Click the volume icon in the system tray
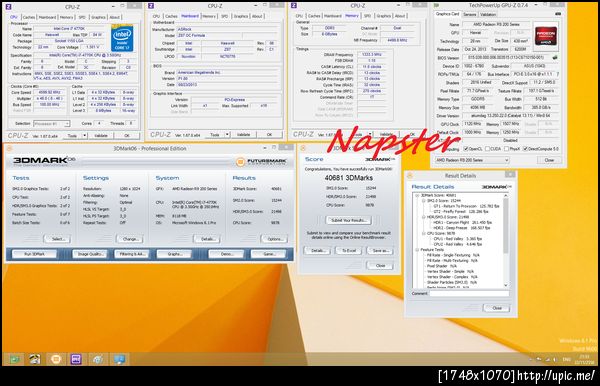The height and width of the screenshot is (386, 600). click(554, 359)
